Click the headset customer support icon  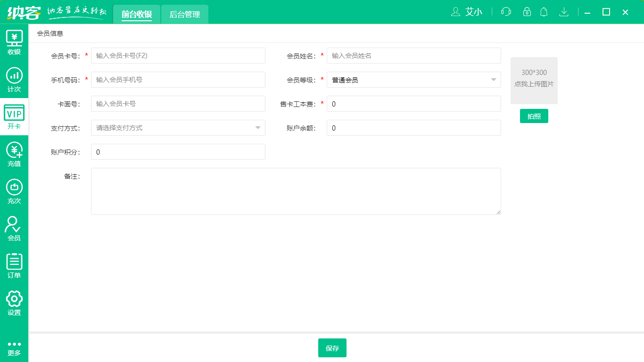(505, 12)
